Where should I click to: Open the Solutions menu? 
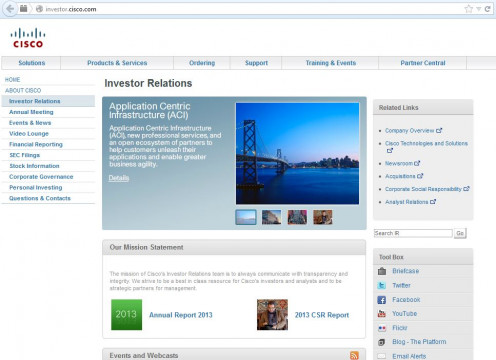click(x=32, y=63)
